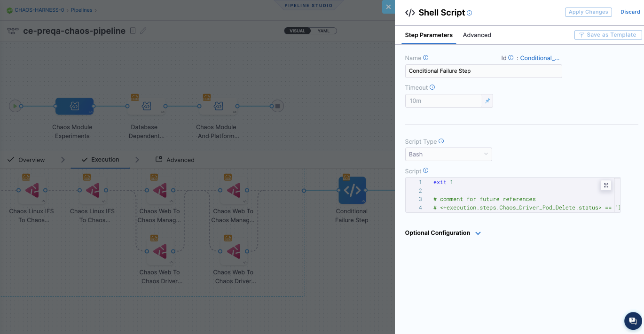Click the Apply Changes button
The width and height of the screenshot is (644, 334).
tap(588, 12)
